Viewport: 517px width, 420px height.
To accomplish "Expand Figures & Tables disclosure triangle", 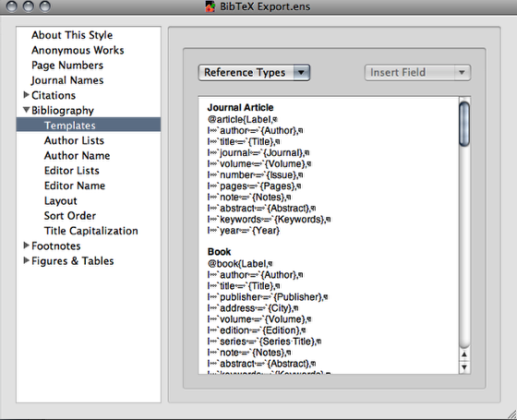I will pos(27,260).
